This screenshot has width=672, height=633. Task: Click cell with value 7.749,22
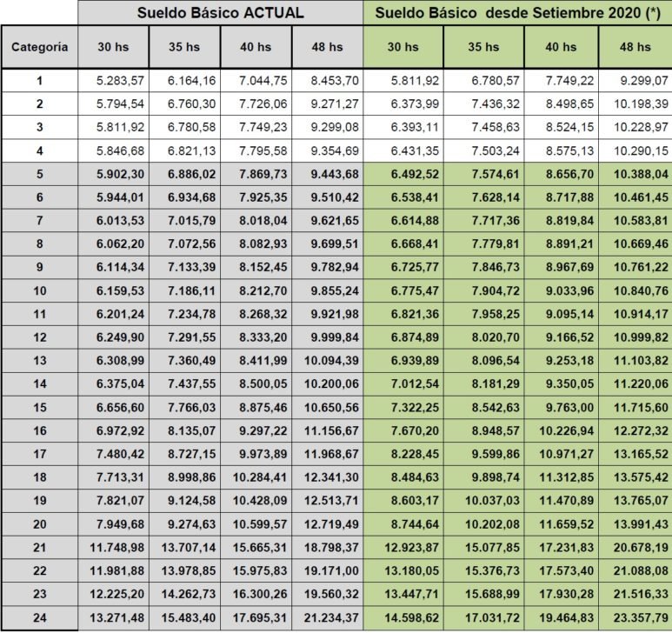tap(562, 81)
